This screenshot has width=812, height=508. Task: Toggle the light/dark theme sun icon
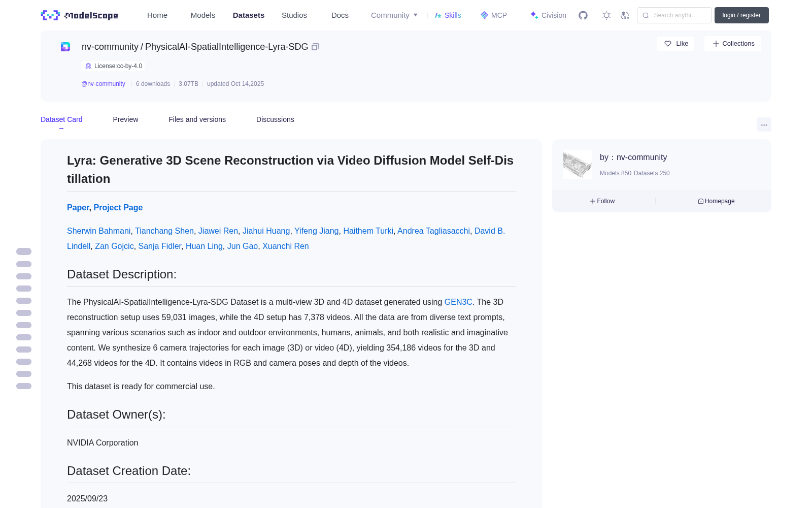pyautogui.click(x=606, y=15)
